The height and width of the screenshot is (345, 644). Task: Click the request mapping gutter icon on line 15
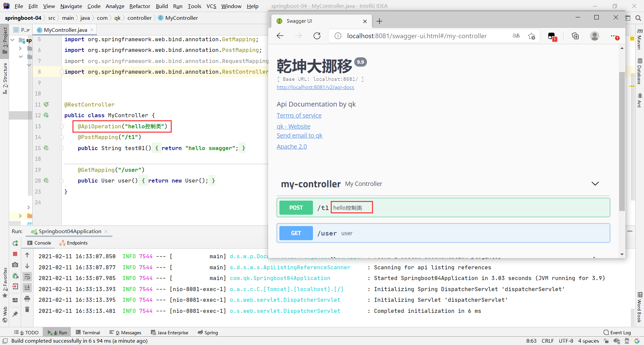46,148
